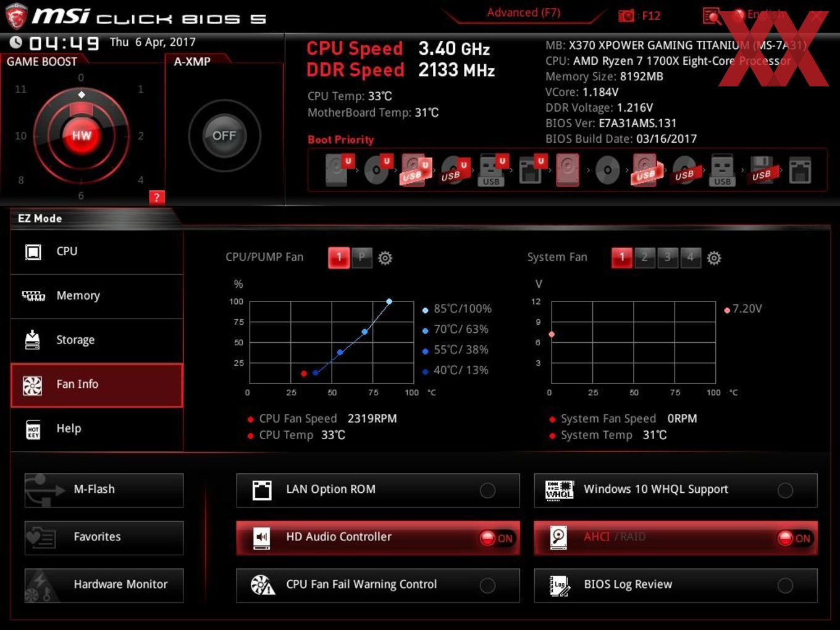This screenshot has height=630, width=840.
Task: Click the System Fan Speed 0RPM reading
Action: [x=629, y=419]
